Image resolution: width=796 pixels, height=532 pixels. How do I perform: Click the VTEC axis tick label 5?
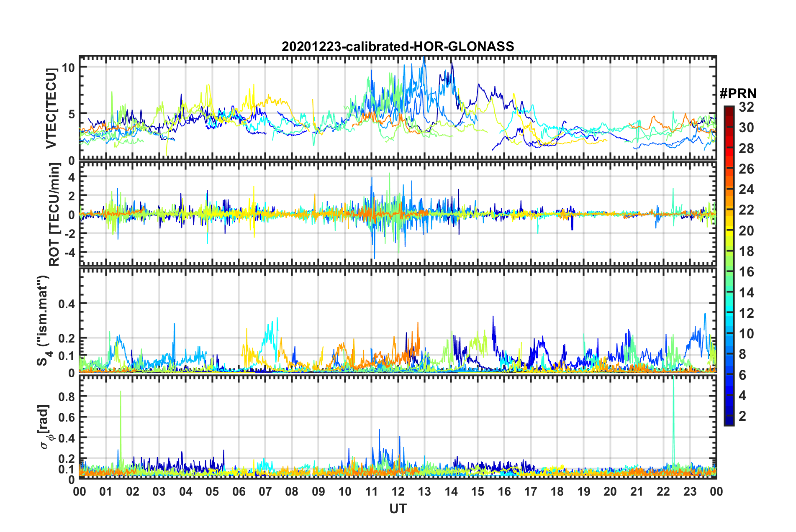pyautogui.click(x=72, y=114)
